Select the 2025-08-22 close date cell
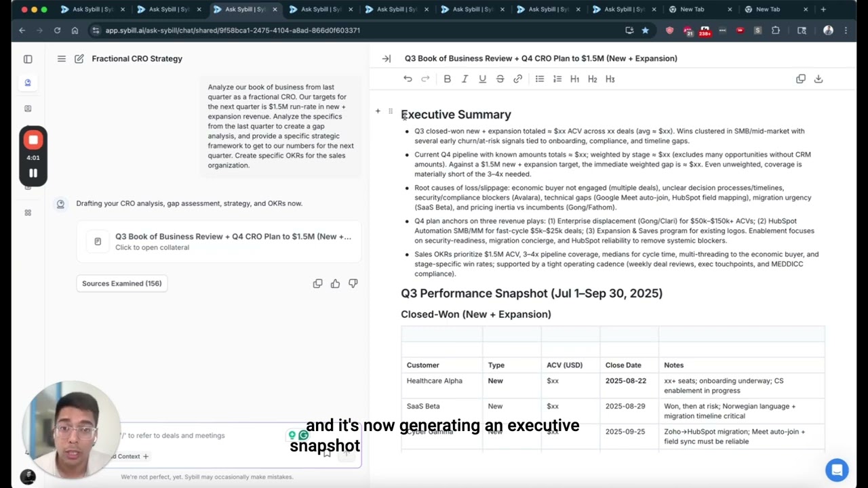This screenshot has height=488, width=868. tap(629, 386)
